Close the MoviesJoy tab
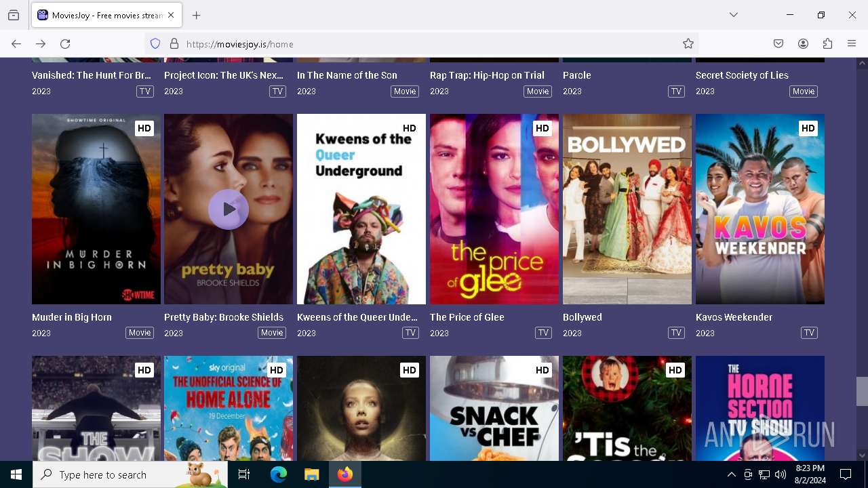The width and height of the screenshot is (868, 488). pos(171,15)
